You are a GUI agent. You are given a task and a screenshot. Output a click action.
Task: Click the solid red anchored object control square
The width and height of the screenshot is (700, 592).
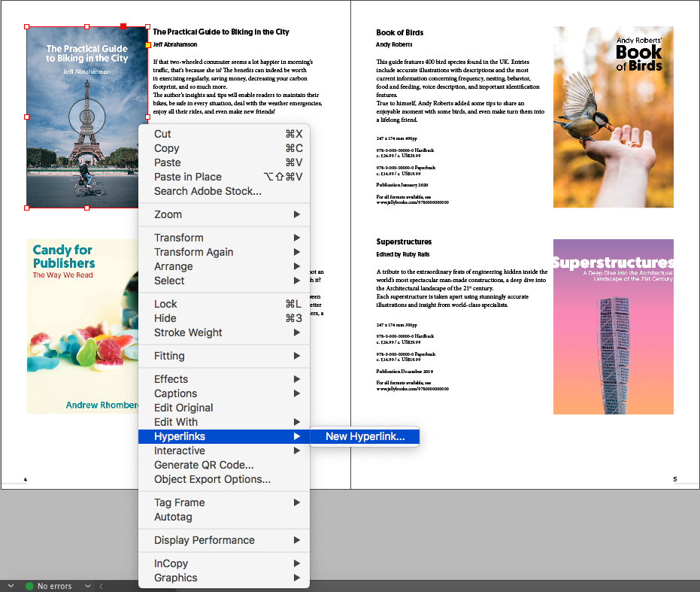point(123,27)
